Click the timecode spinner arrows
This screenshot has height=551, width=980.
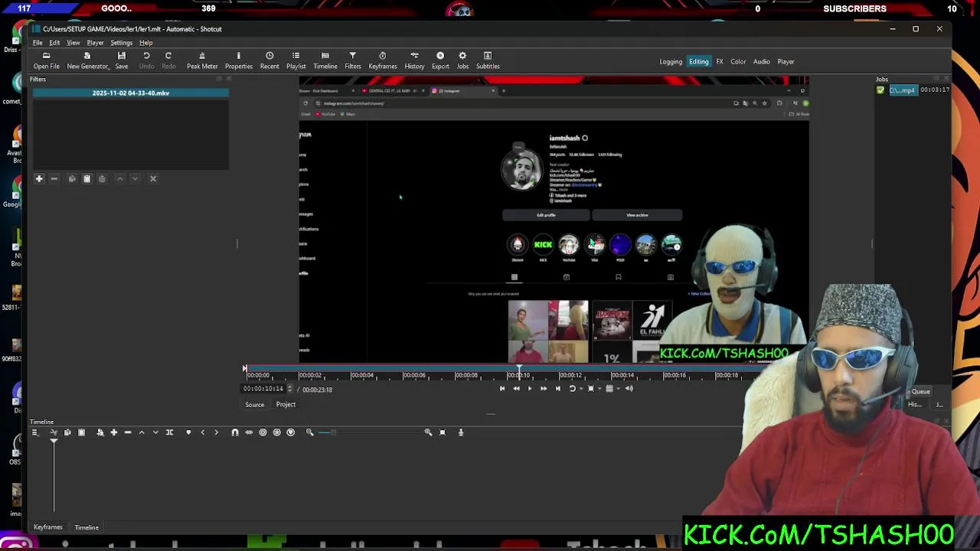click(289, 389)
